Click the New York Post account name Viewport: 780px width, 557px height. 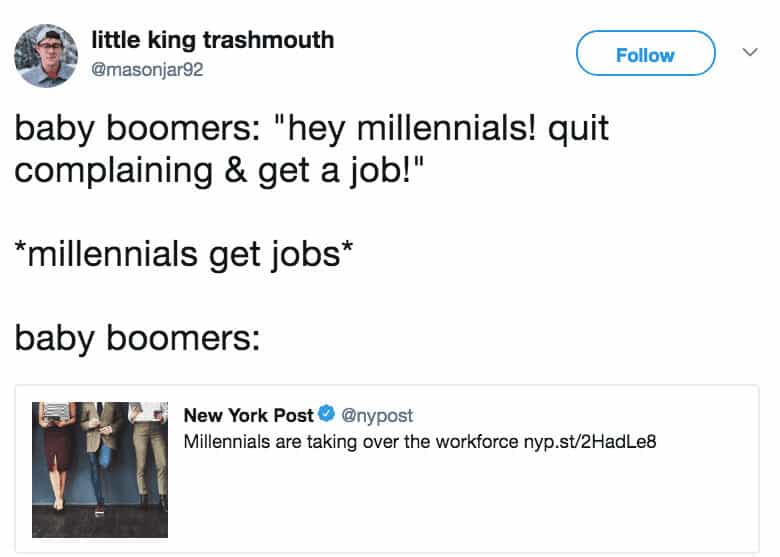[248, 415]
